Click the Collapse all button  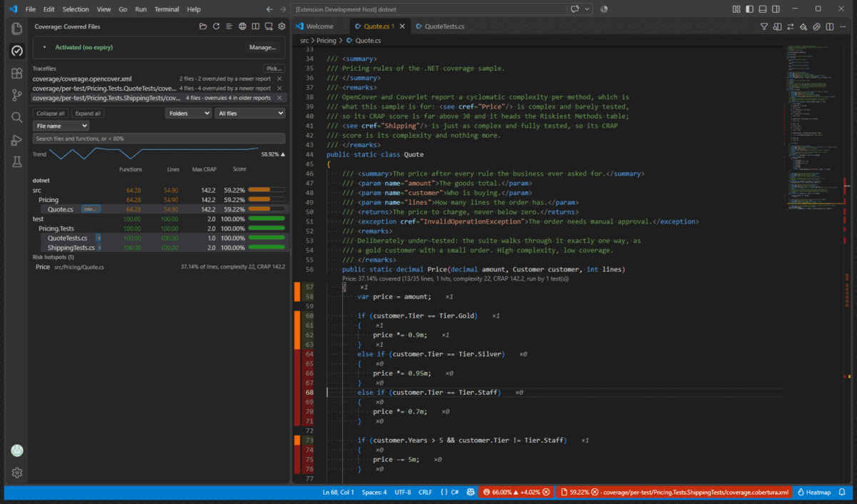(51, 114)
